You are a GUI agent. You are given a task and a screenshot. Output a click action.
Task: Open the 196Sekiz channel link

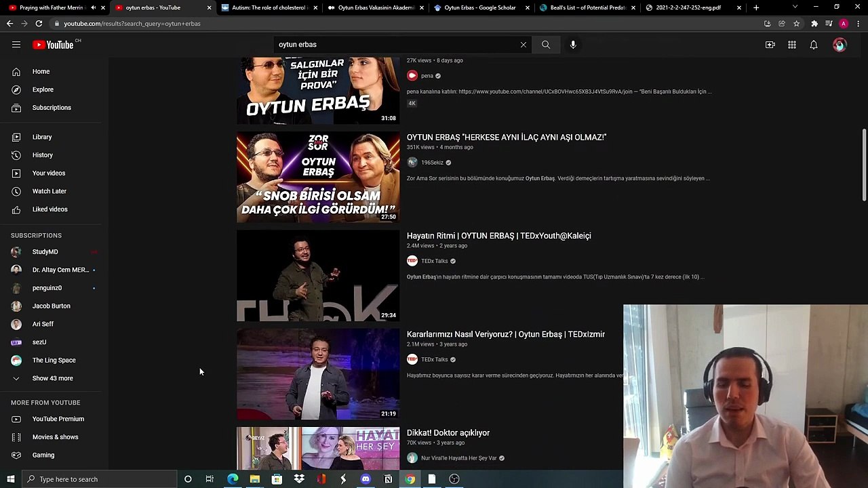coord(432,163)
